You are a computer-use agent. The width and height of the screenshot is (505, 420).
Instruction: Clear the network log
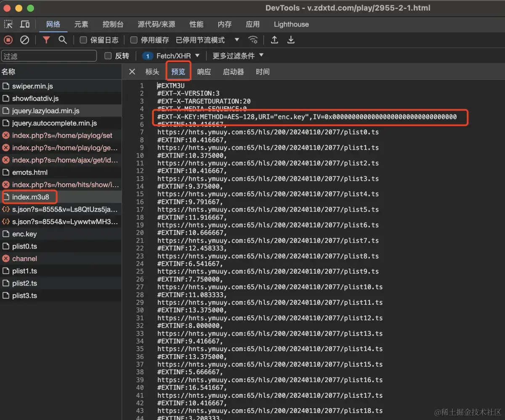(25, 40)
